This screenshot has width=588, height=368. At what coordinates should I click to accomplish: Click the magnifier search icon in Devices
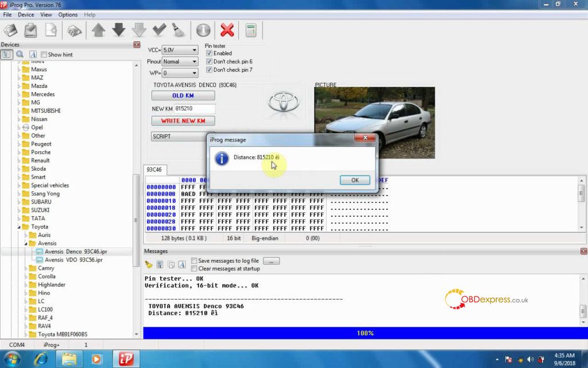click(x=20, y=55)
